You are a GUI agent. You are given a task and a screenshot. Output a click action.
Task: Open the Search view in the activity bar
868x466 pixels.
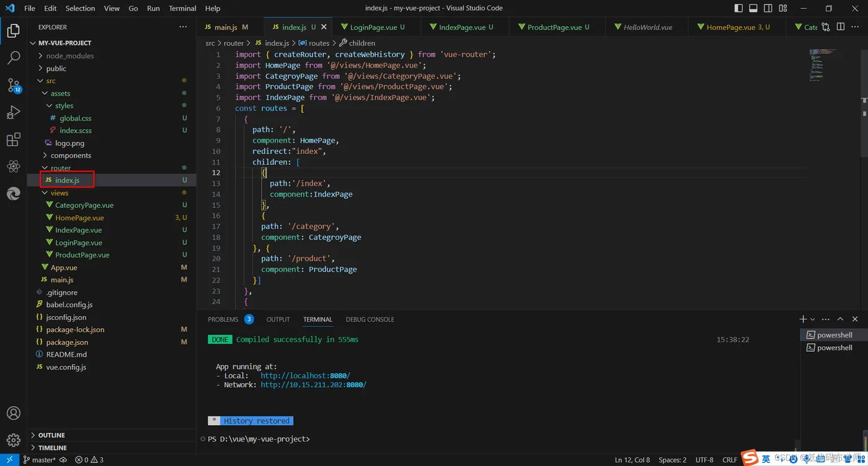pyautogui.click(x=13, y=58)
